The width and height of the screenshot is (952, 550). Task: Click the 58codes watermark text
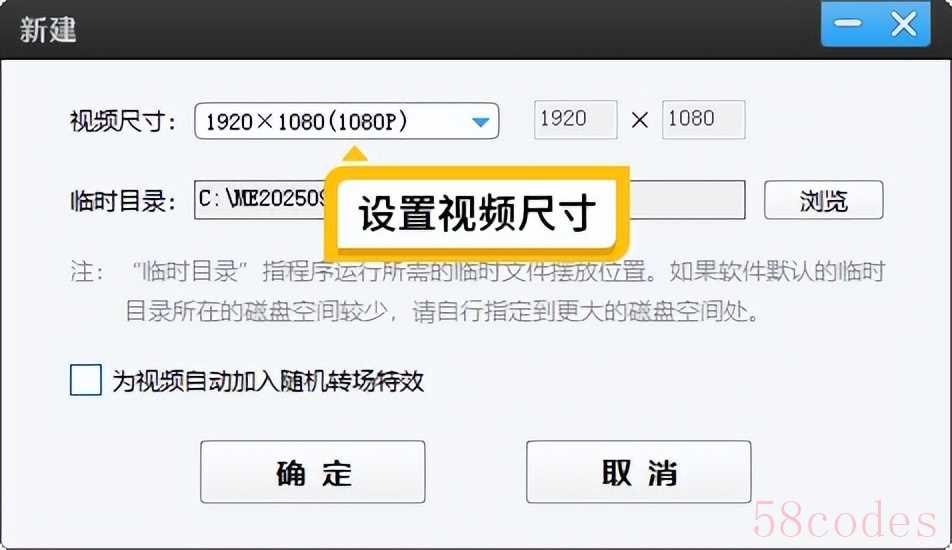click(845, 521)
